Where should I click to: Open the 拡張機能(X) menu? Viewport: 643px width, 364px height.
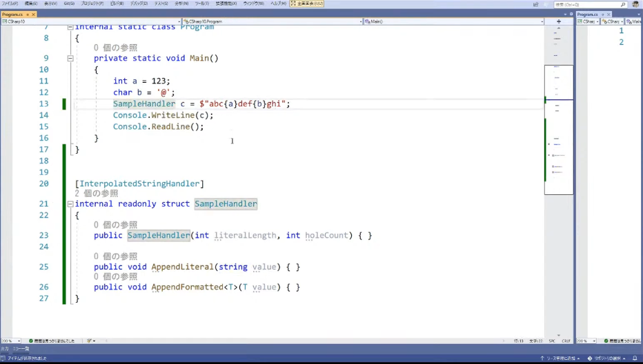[x=226, y=3]
